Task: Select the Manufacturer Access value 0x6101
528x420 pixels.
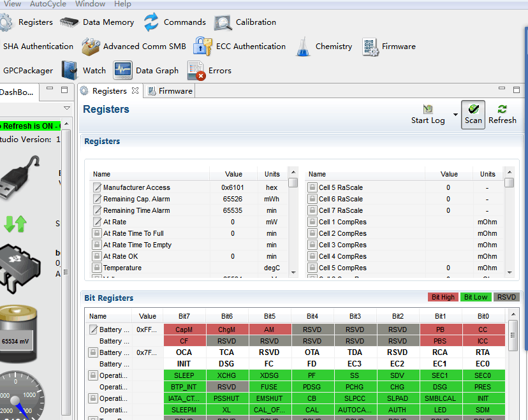Action: coord(232,187)
